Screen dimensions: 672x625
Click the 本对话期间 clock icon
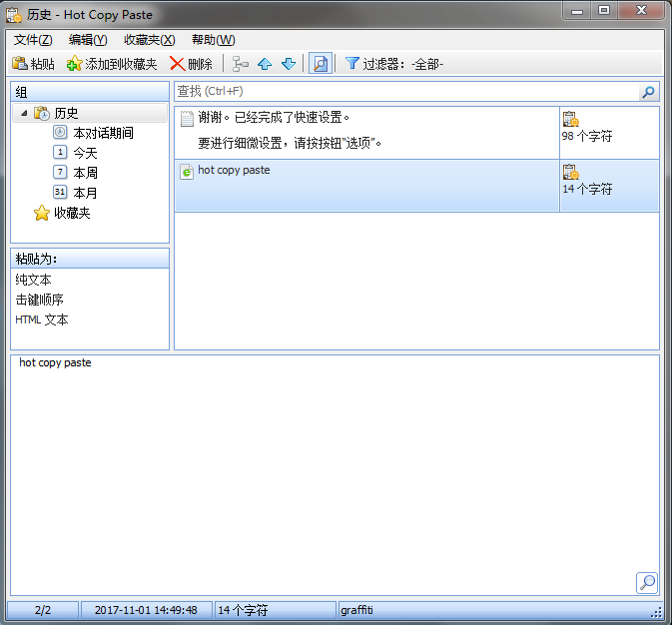point(60,132)
